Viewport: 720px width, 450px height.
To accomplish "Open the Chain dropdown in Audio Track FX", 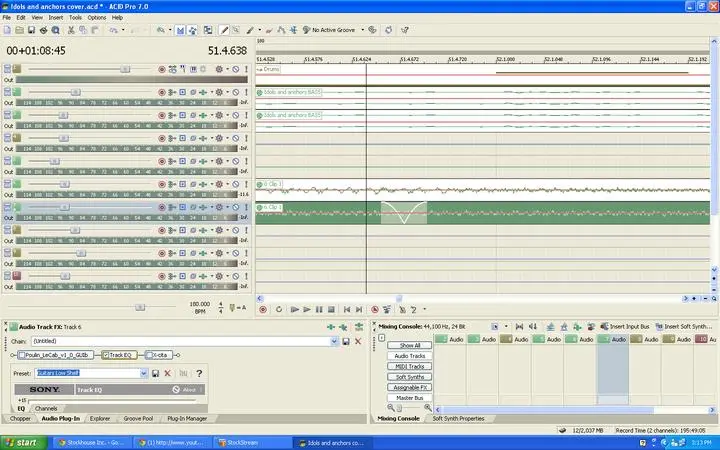I will pyautogui.click(x=334, y=341).
